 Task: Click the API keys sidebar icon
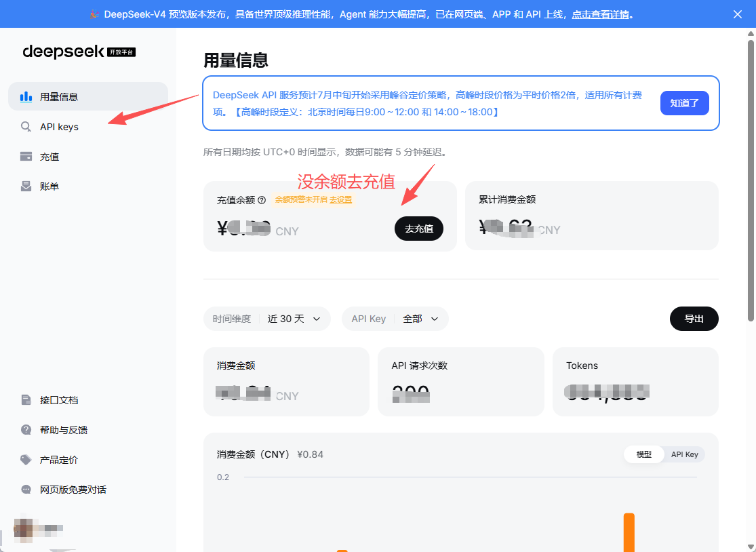(26, 127)
